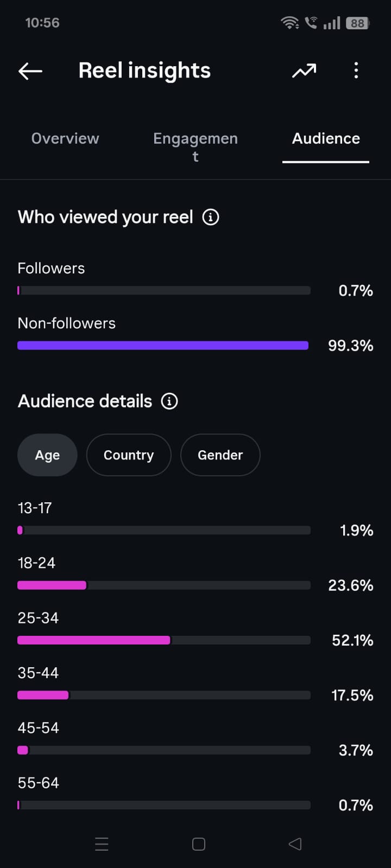Click the 18-24 age group bar
Image resolution: width=391 pixels, height=868 pixels.
[x=164, y=585]
